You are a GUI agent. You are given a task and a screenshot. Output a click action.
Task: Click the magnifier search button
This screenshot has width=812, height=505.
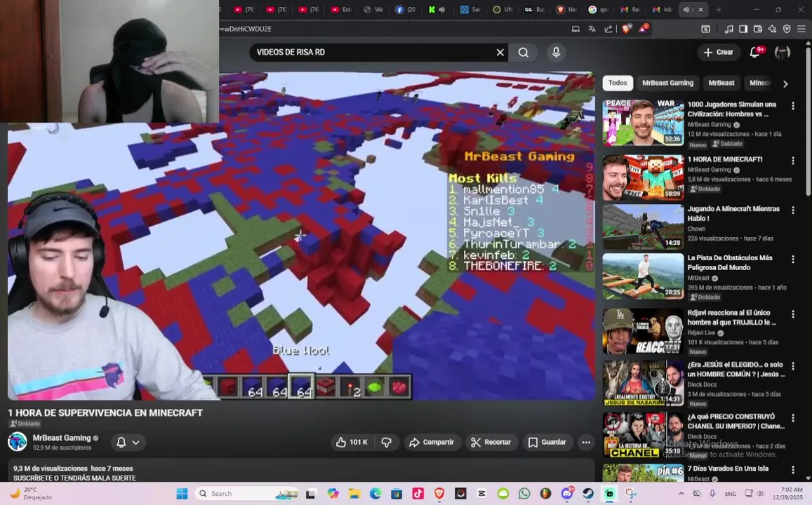click(x=524, y=53)
